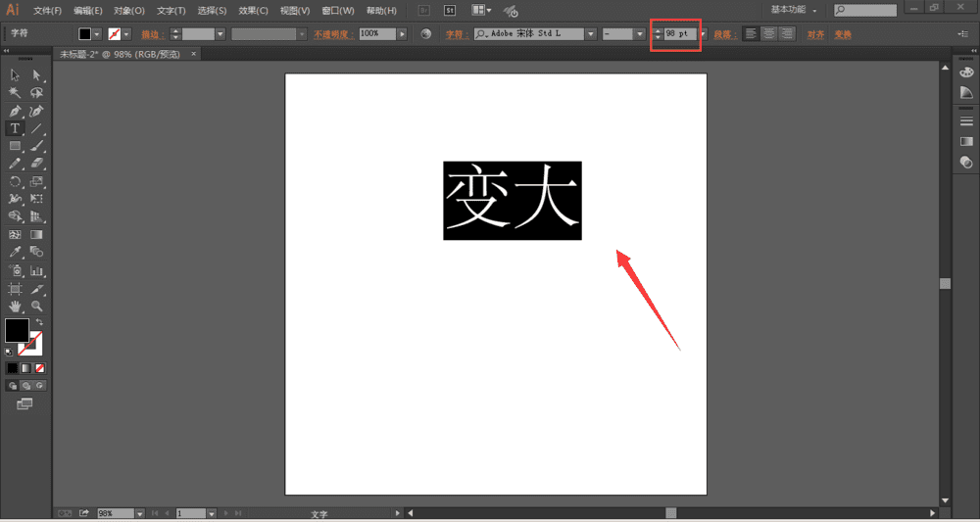Image resolution: width=980 pixels, height=522 pixels.
Task: Open stroke color dropdown in control bar
Action: (x=127, y=34)
